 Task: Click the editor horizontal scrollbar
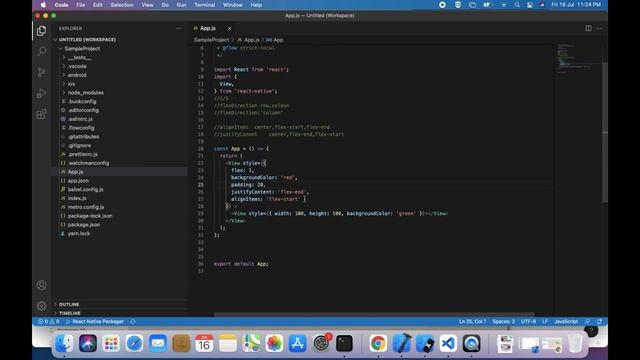point(374,315)
